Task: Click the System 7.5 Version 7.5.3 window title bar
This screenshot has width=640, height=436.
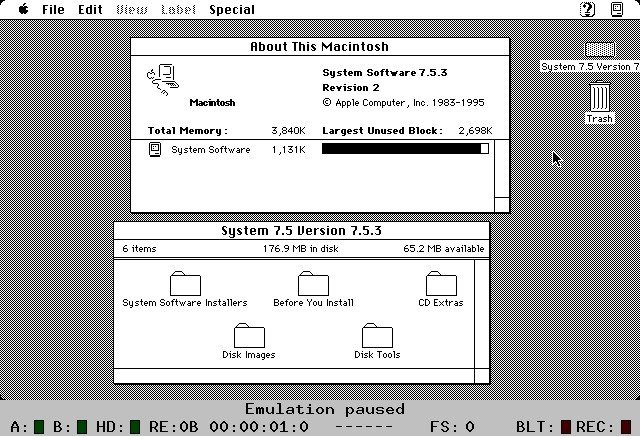Action: [302, 231]
